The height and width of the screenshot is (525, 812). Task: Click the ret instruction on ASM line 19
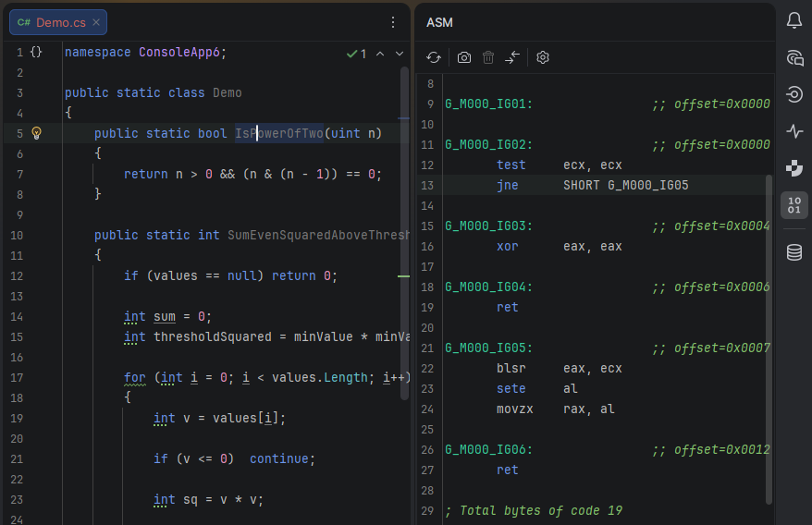[508, 308]
